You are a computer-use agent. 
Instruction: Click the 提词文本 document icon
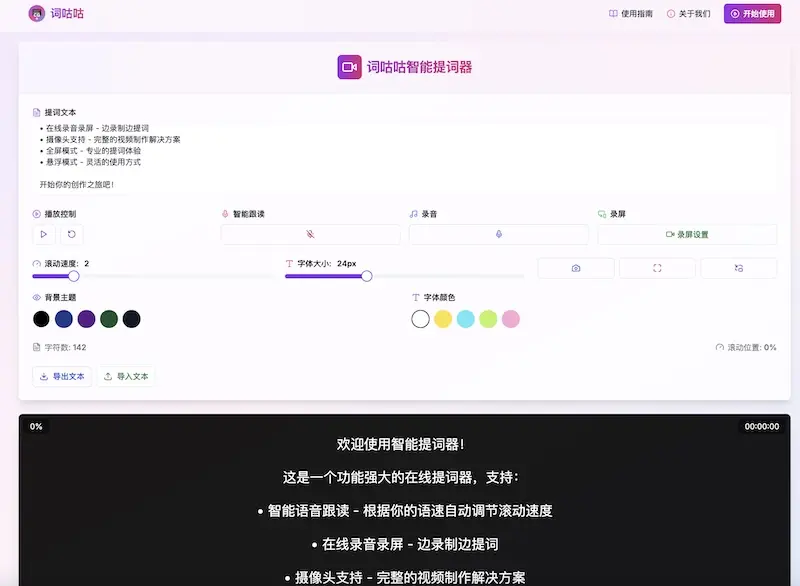click(37, 112)
